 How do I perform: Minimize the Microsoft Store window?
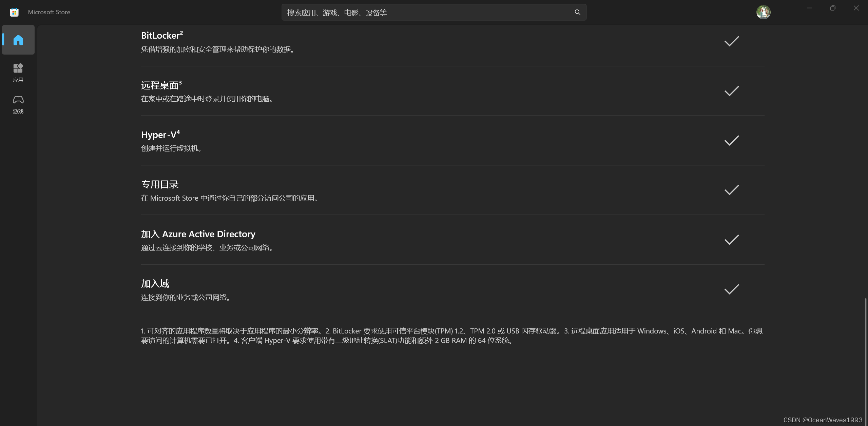(809, 8)
